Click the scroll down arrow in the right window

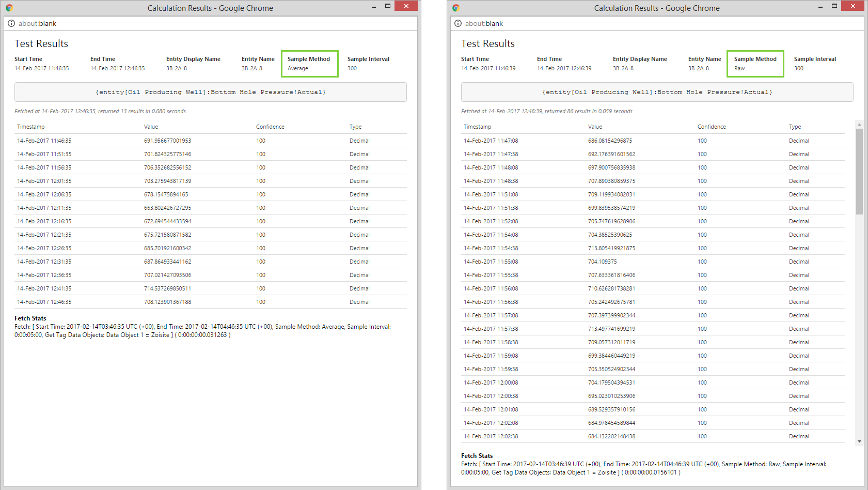pyautogui.click(x=859, y=441)
